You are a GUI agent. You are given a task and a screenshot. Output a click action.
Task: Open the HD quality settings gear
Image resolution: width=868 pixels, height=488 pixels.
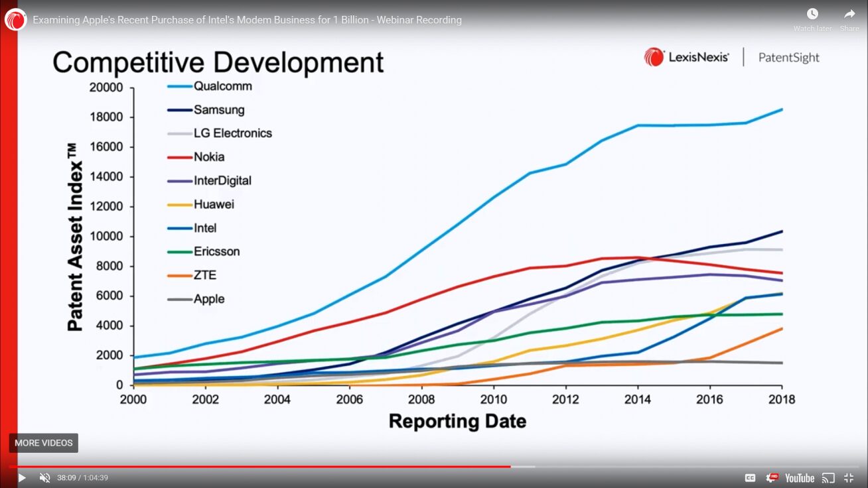point(772,477)
